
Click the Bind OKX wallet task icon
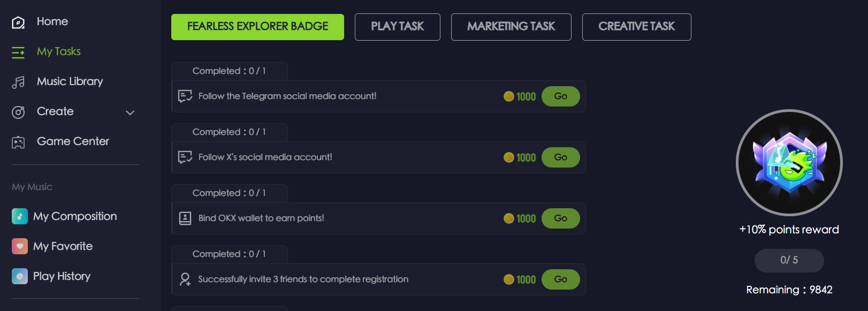185,218
